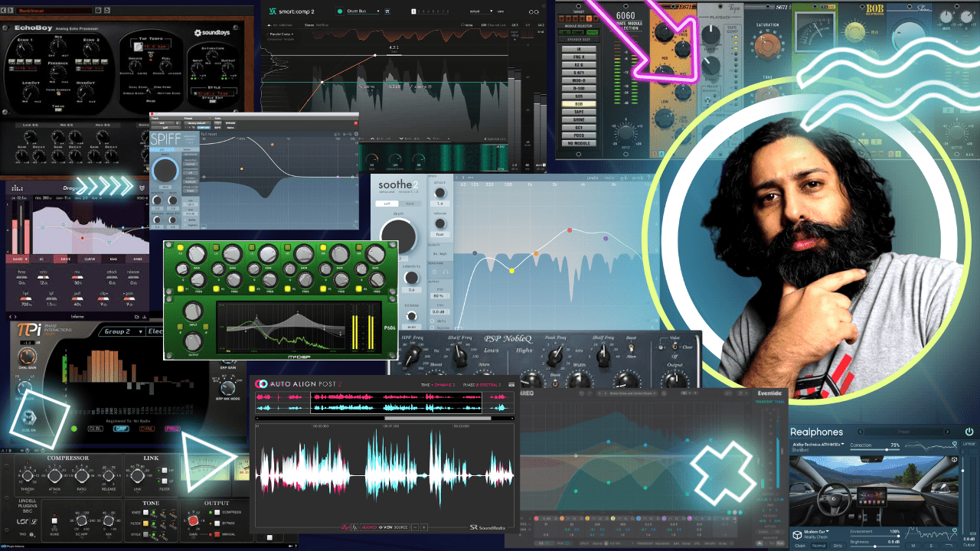Toggle the SBC output MANUAL switch
This screenshot has width=980, height=551.
pos(217,534)
